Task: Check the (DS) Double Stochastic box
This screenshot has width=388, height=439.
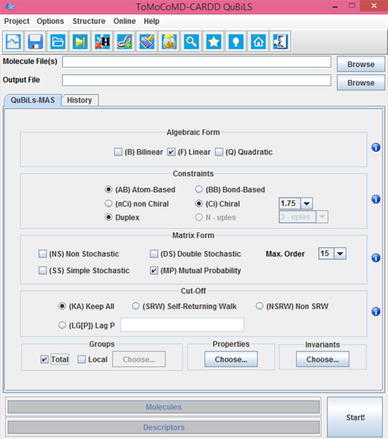Action: 154,254
